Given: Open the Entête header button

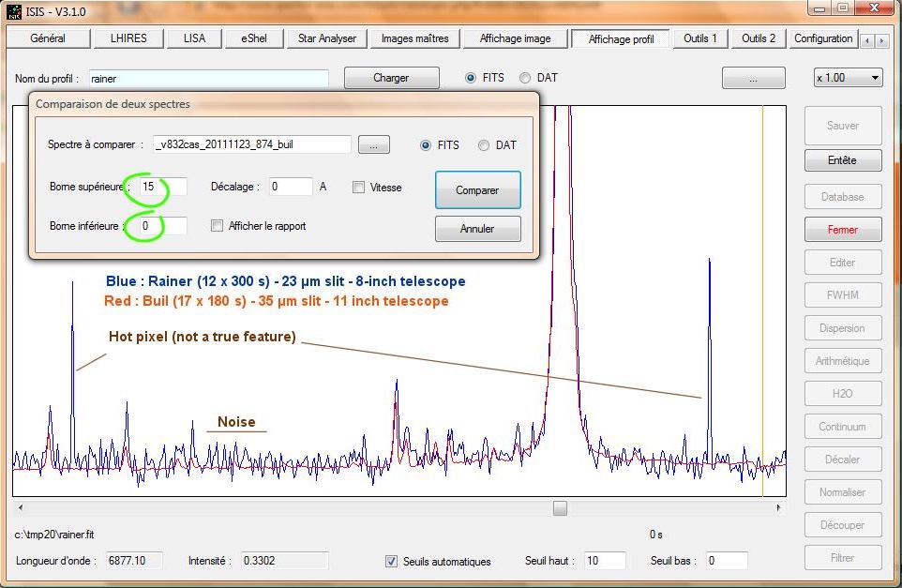Looking at the screenshot, I should 842,160.
